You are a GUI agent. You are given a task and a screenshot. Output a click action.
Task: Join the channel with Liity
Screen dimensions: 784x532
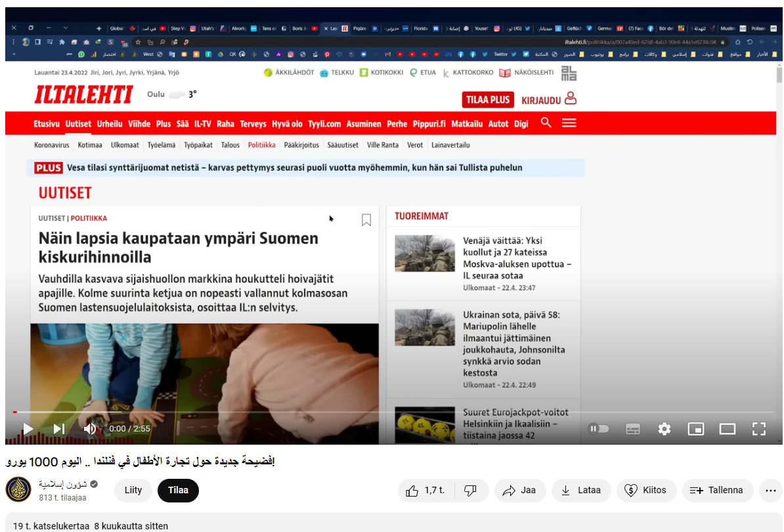[x=133, y=491]
